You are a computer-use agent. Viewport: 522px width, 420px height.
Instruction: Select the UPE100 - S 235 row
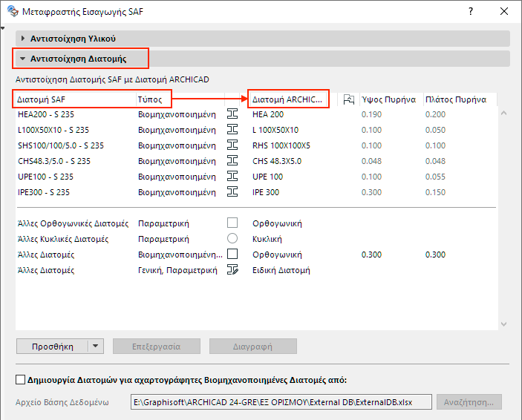(x=257, y=177)
